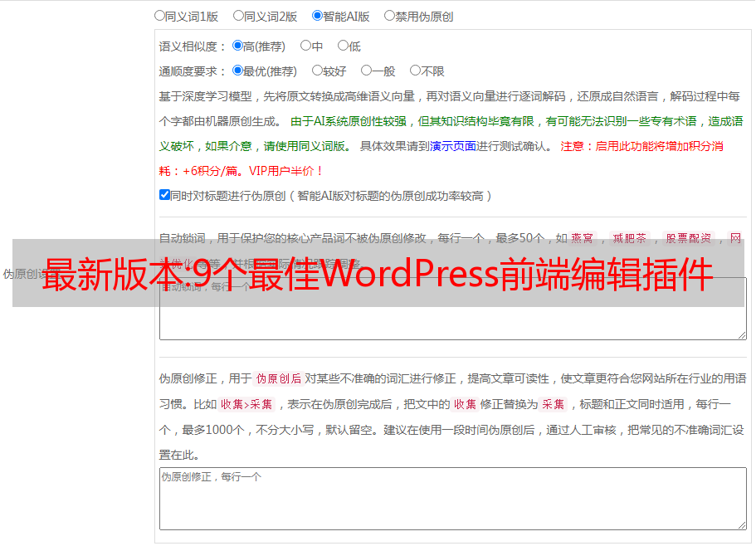Set 语义相似度 to 高(推荐)
756x546 pixels.
[x=238, y=46]
